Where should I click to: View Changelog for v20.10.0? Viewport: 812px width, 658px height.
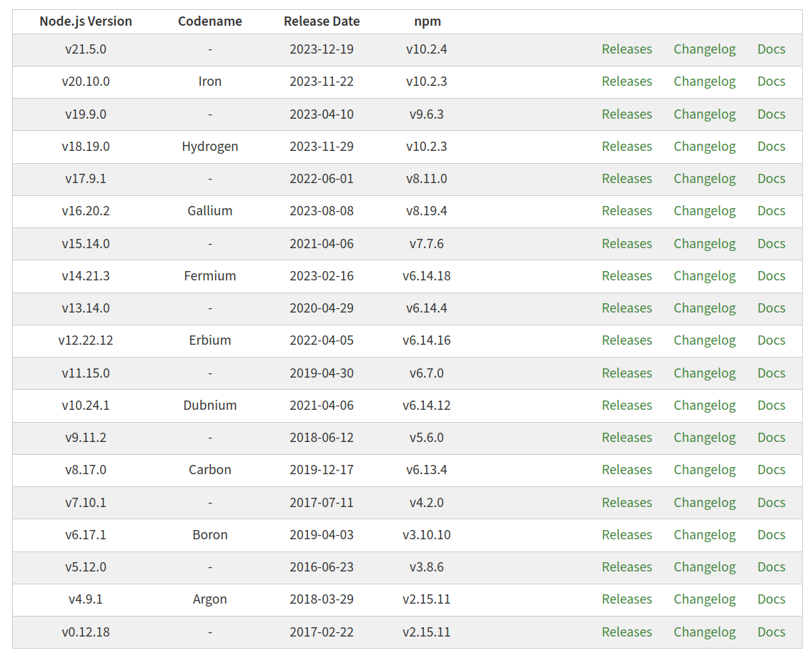(x=704, y=82)
